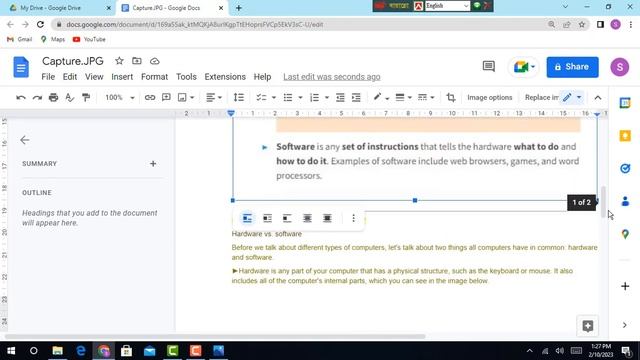
Task: Open Calendar in the side panel
Action: click(x=625, y=103)
